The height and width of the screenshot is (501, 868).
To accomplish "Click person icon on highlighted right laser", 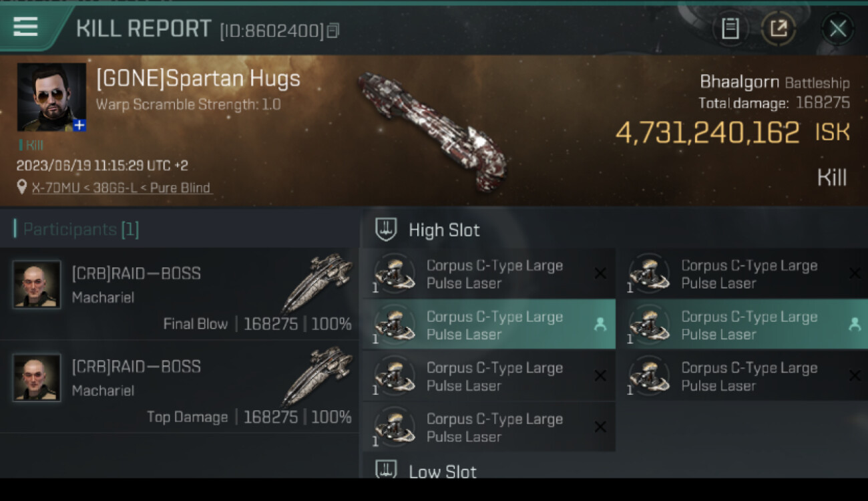I will tap(854, 325).
